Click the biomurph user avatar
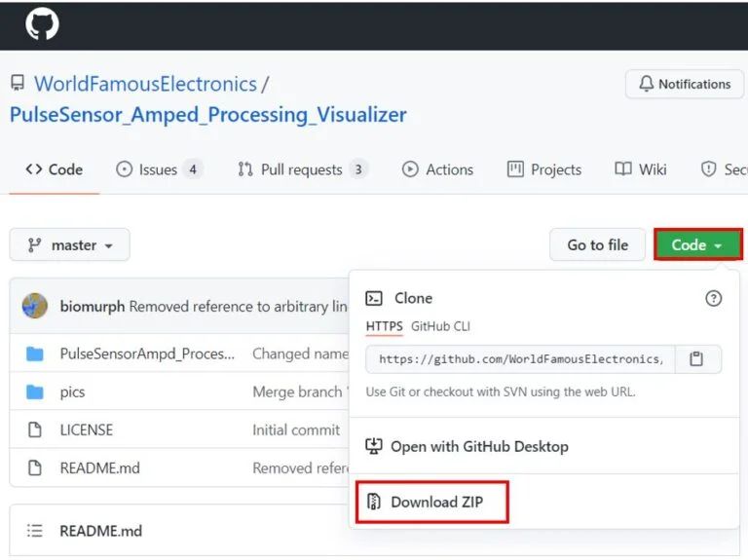748x560 pixels. pos(35,306)
